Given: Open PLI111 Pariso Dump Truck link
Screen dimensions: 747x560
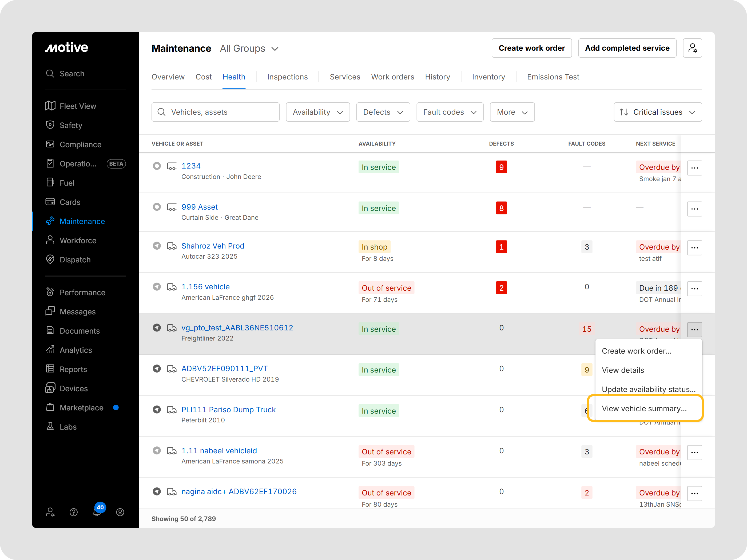Looking at the screenshot, I should tap(228, 409).
